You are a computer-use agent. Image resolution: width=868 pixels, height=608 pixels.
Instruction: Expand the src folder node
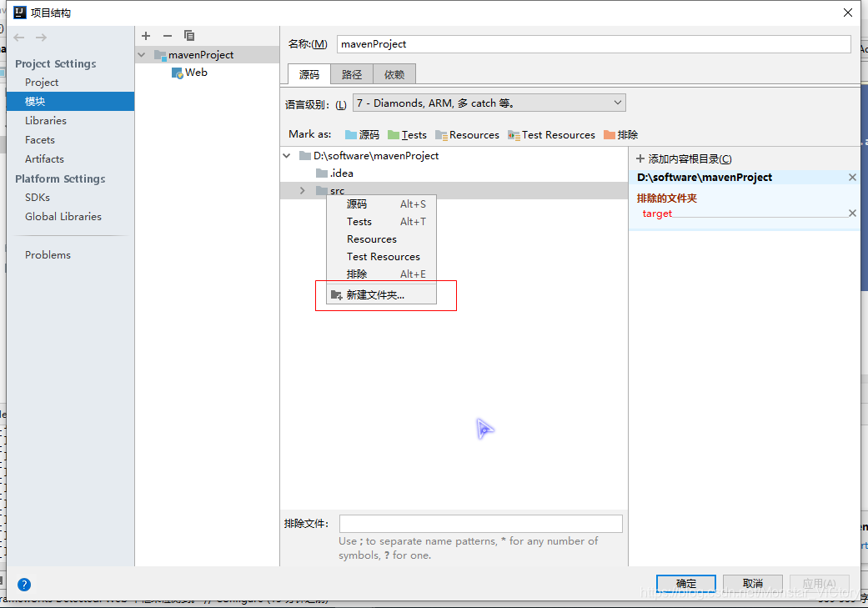pyautogui.click(x=302, y=190)
